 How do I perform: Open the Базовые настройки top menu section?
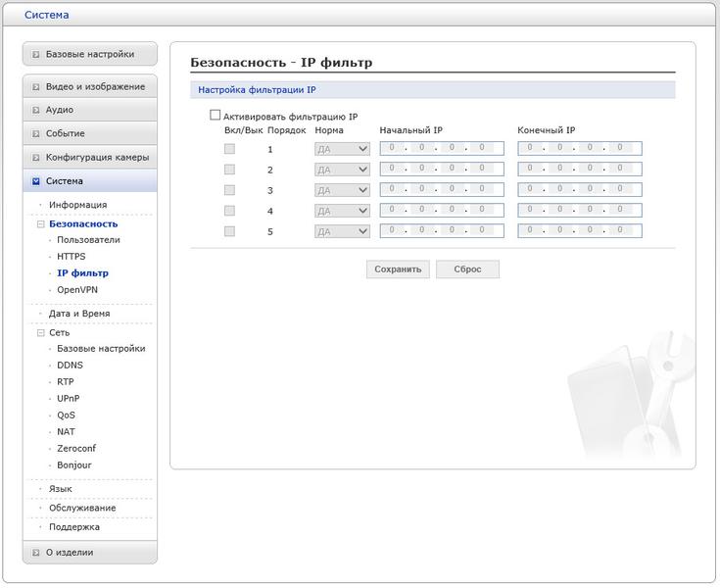click(90, 54)
